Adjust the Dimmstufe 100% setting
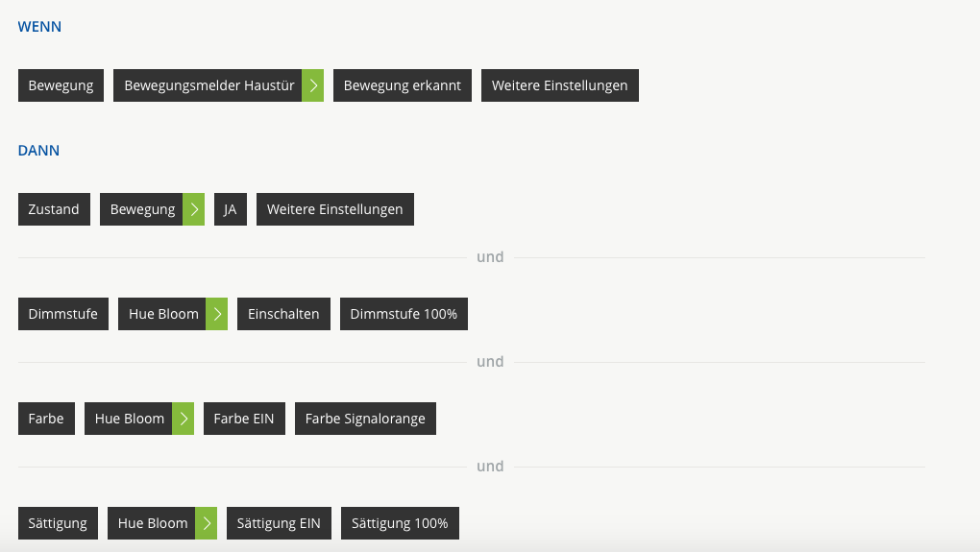The image size is (980, 552). point(404,314)
